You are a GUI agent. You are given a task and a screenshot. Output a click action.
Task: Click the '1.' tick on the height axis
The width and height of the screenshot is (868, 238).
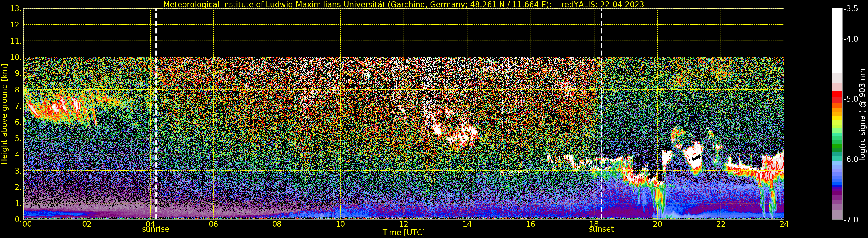pyautogui.click(x=18, y=203)
